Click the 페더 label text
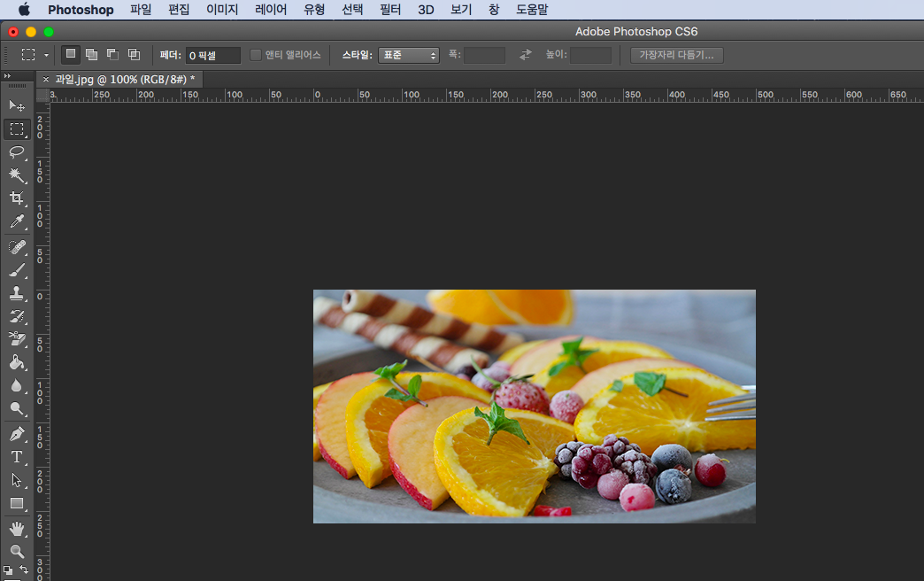 (x=170, y=55)
